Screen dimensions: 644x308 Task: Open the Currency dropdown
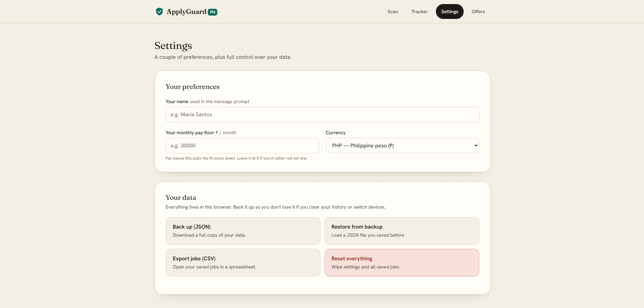pyautogui.click(x=402, y=146)
